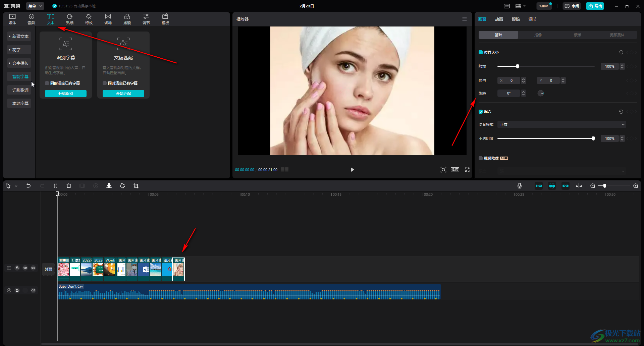Click the 导出 export button
644x346 pixels.
click(595, 6)
